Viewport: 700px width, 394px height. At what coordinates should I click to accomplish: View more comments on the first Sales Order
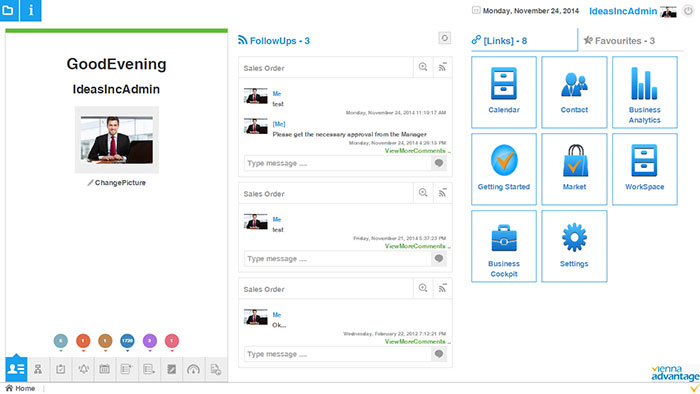(417, 151)
